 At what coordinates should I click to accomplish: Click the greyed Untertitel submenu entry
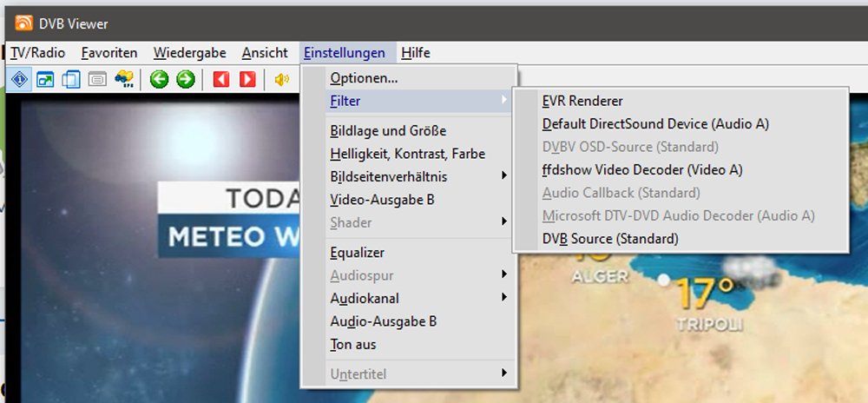point(410,374)
